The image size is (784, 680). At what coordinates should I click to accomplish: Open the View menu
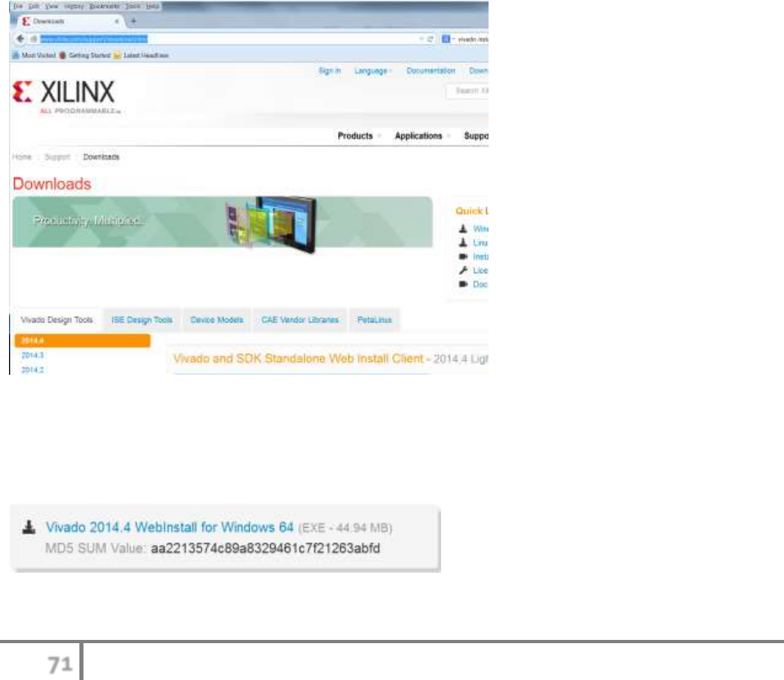pos(52,6)
